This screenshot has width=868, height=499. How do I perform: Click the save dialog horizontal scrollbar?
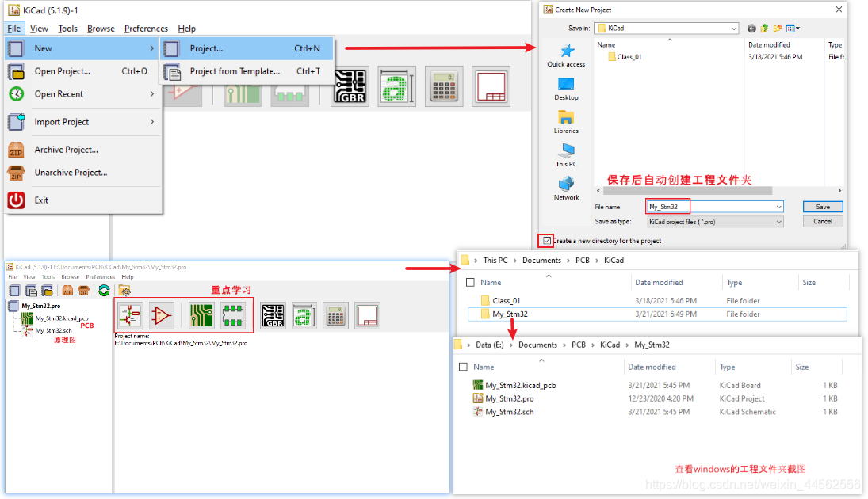click(x=687, y=190)
